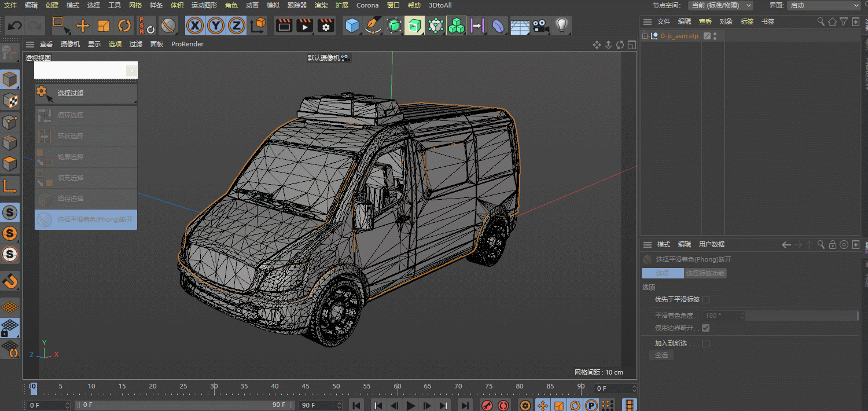The image size is (868, 411).
Task: Open the 节点空间 dropdown
Action: [720, 5]
